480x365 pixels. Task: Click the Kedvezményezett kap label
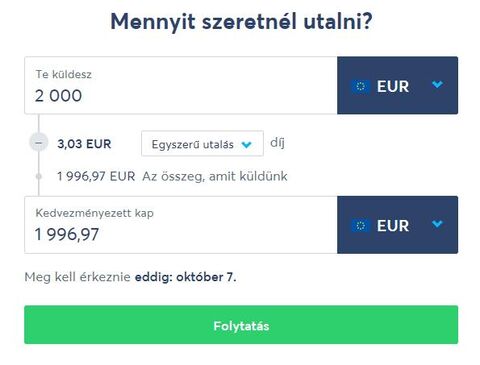94,213
